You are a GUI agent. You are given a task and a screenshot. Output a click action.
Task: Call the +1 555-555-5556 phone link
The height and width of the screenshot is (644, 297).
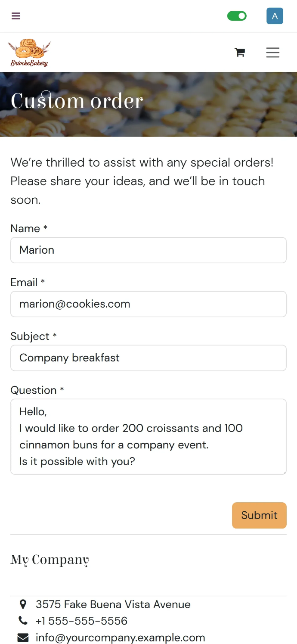81,621
